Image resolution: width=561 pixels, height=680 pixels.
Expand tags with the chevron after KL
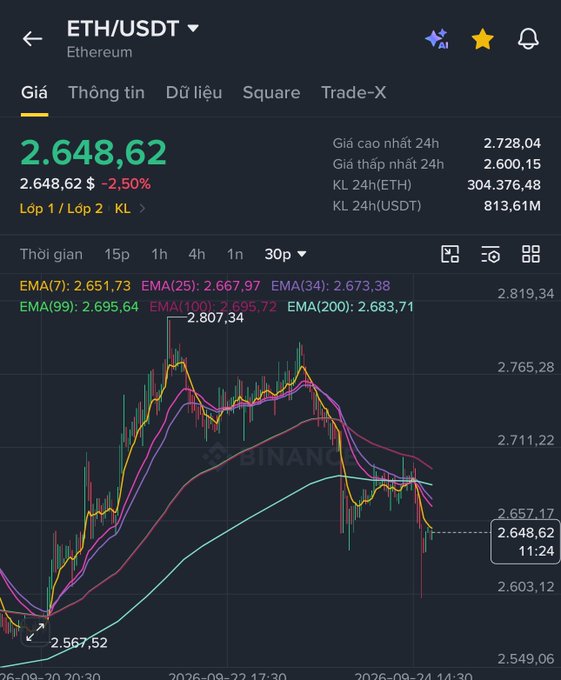point(142,209)
